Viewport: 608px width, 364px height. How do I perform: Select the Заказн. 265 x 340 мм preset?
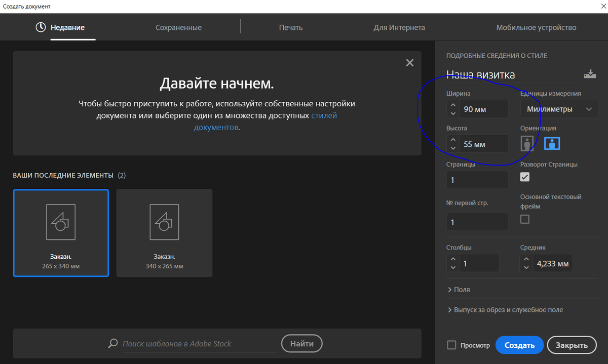(61, 233)
